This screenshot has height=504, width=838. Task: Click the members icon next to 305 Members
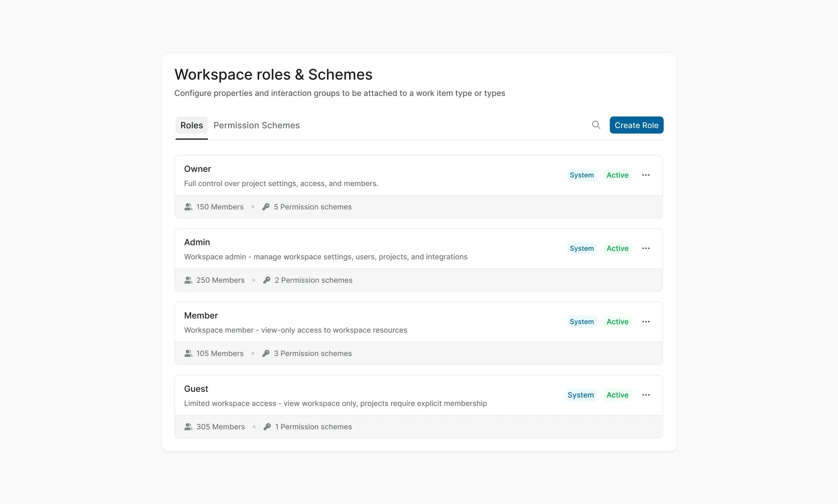tap(188, 427)
